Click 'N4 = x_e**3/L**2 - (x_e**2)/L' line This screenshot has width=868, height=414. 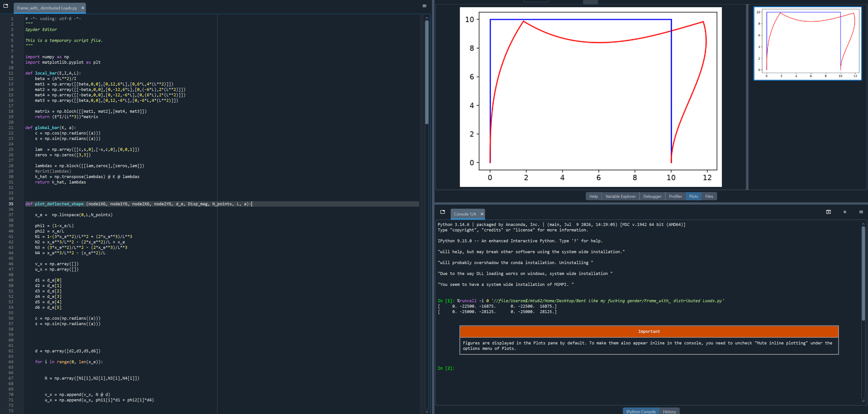[x=70, y=253]
